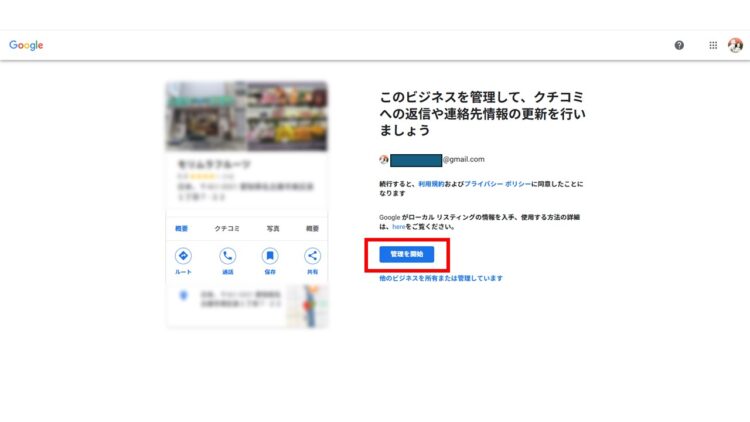750x422 pixels.
Task: Open the Google apps grid
Action: 713,45
